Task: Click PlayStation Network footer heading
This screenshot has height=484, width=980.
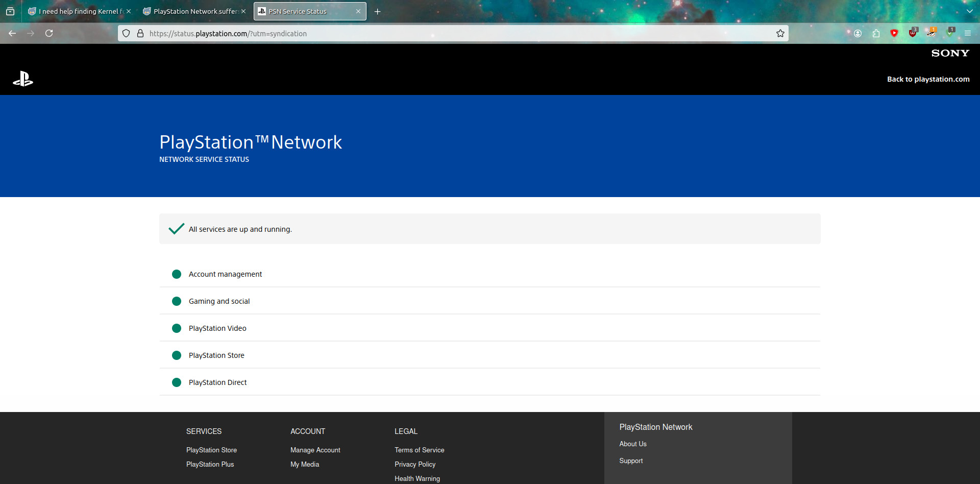Action: pos(656,427)
